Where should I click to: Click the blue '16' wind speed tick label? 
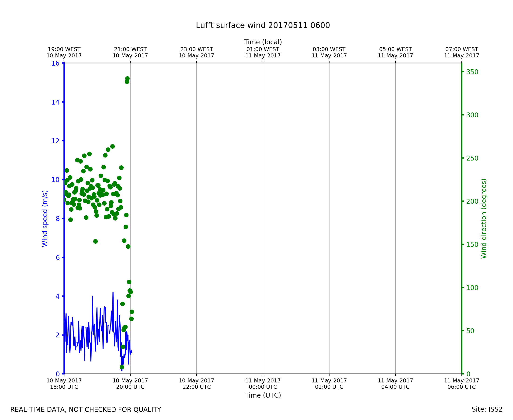point(55,63)
